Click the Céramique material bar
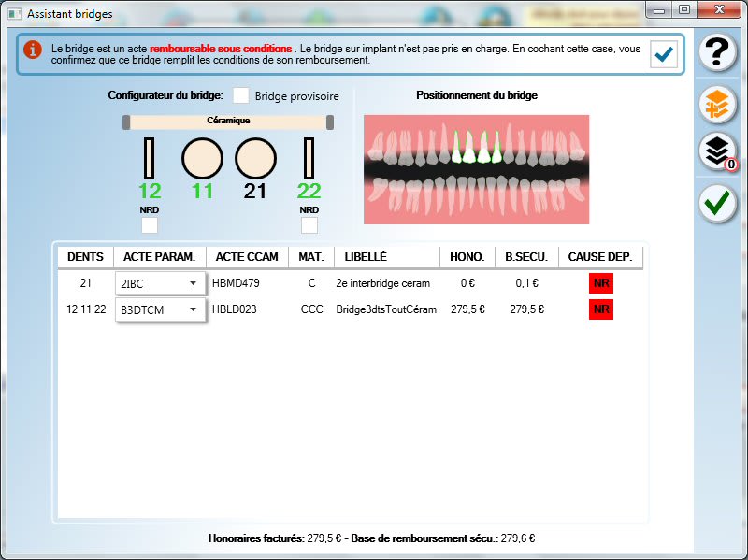Image resolution: width=748 pixels, height=560 pixels. point(228,122)
